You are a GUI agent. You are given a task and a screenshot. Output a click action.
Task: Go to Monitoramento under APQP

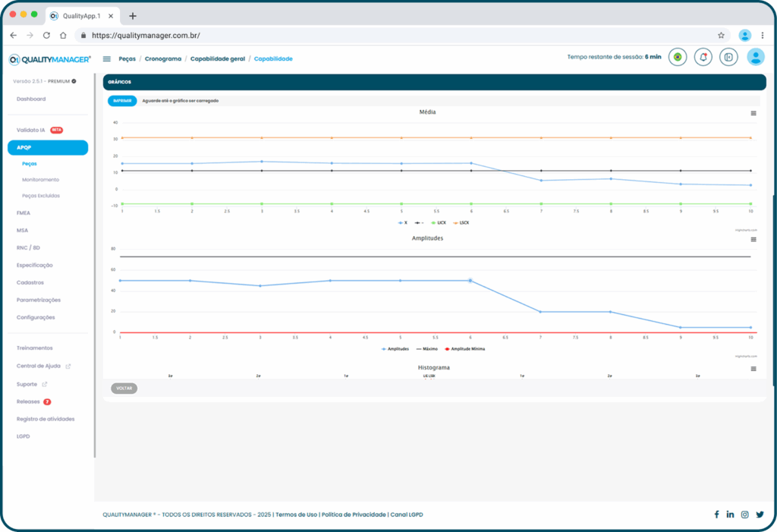[x=40, y=180]
